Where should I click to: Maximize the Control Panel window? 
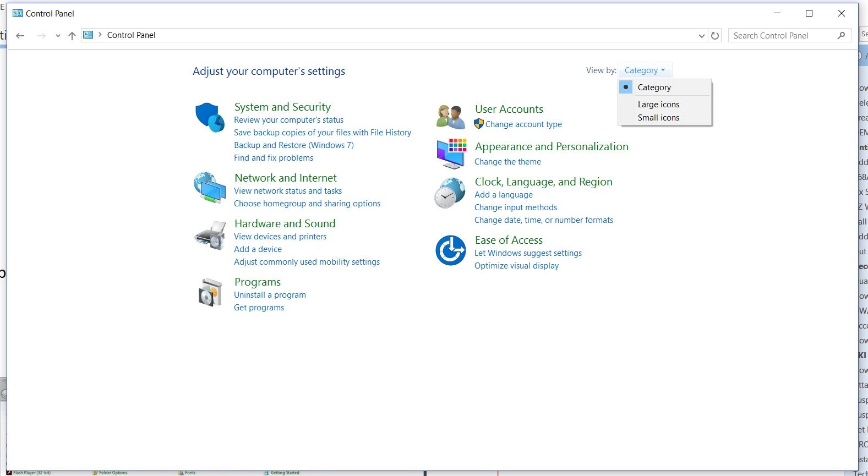pos(809,13)
